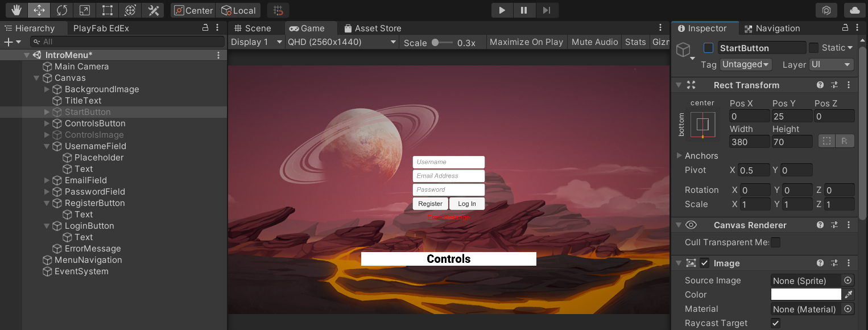Toggle Stats overlay
868x330 pixels.
(635, 42)
